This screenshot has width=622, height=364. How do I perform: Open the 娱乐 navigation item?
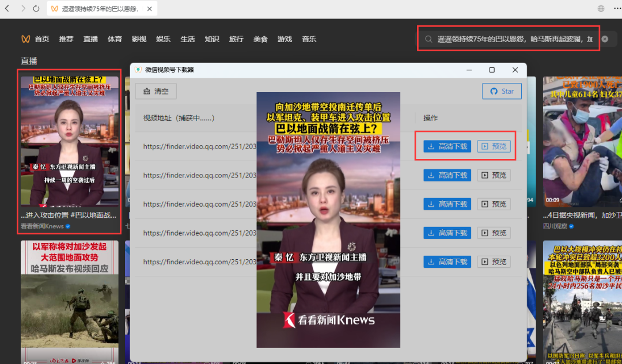click(x=163, y=39)
